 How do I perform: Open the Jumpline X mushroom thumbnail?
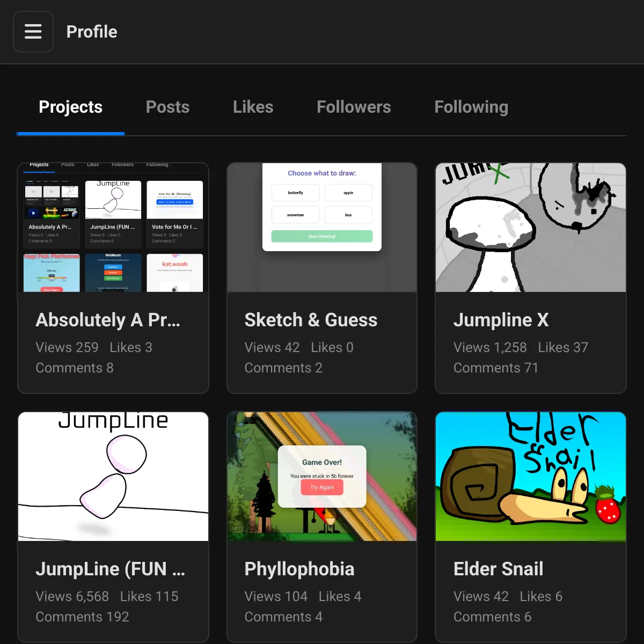530,228
